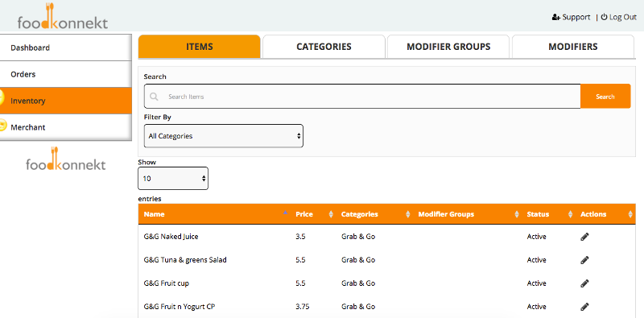Click G&G Fruit n Yogurt CP name
Viewport: 644px width, 318px height.
click(x=180, y=307)
